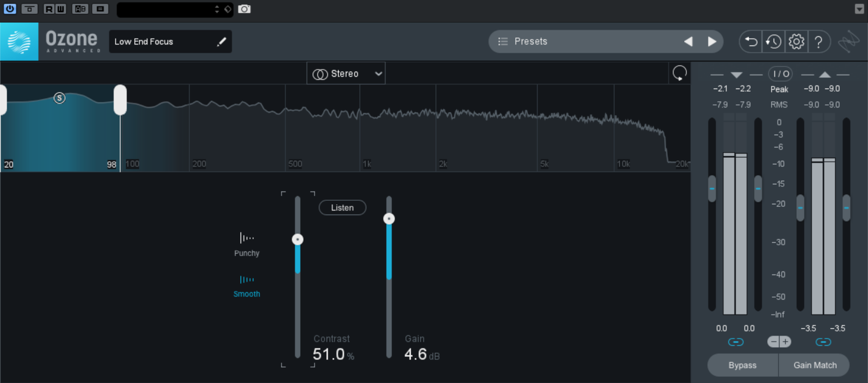This screenshot has width=868, height=383.
Task: Enable Write automation (W) button
Action: (x=60, y=9)
